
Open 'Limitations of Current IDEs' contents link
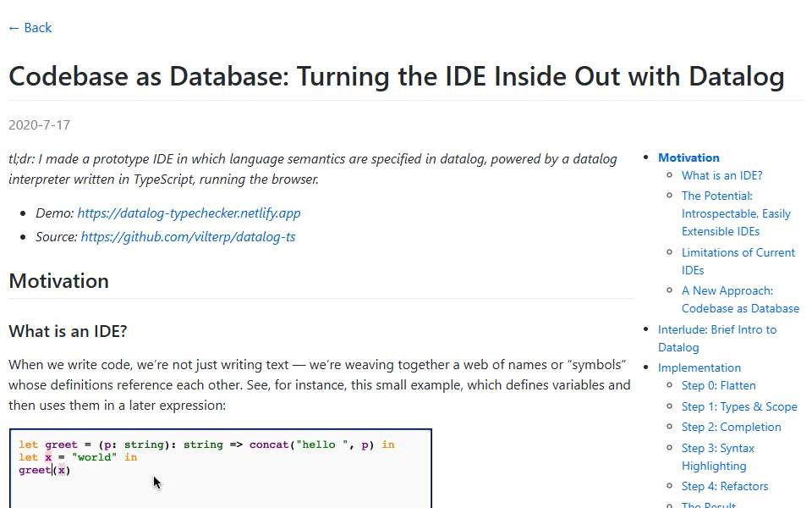point(738,262)
